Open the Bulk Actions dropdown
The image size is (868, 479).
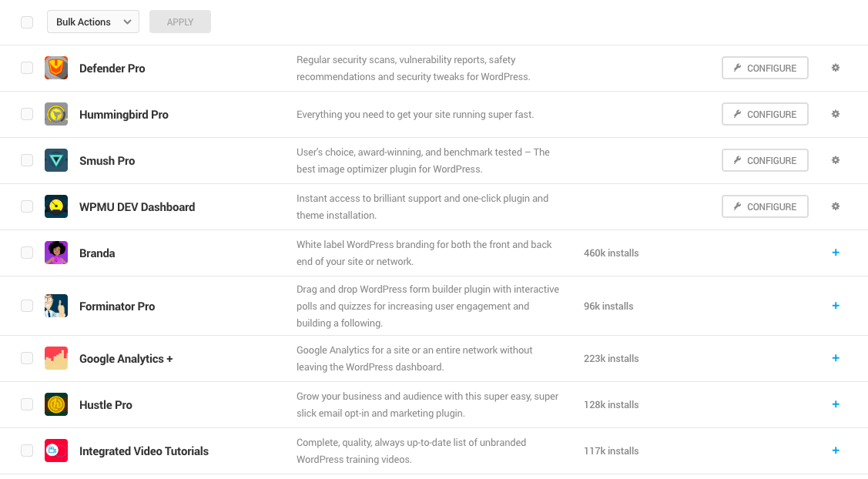93,22
